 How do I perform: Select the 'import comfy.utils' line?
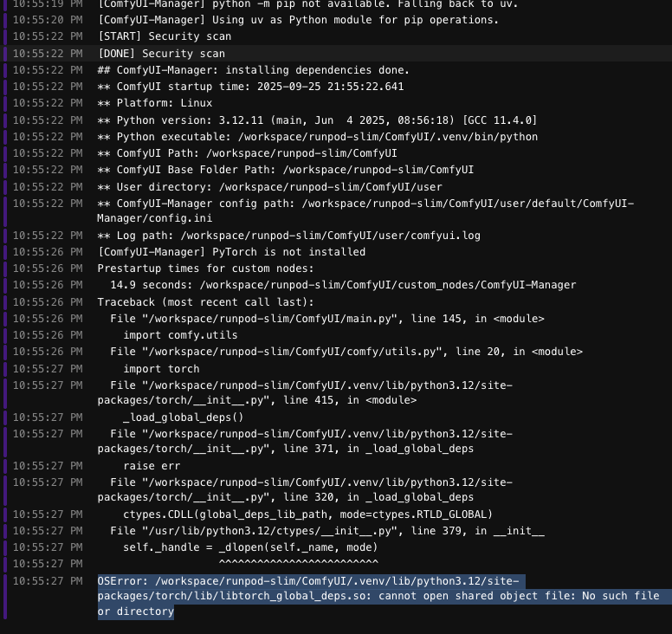click(180, 335)
